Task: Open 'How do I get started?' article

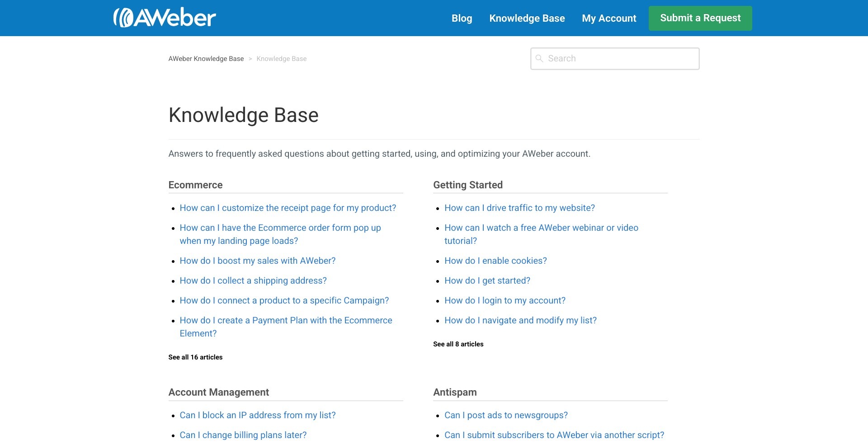Action: pos(487,280)
